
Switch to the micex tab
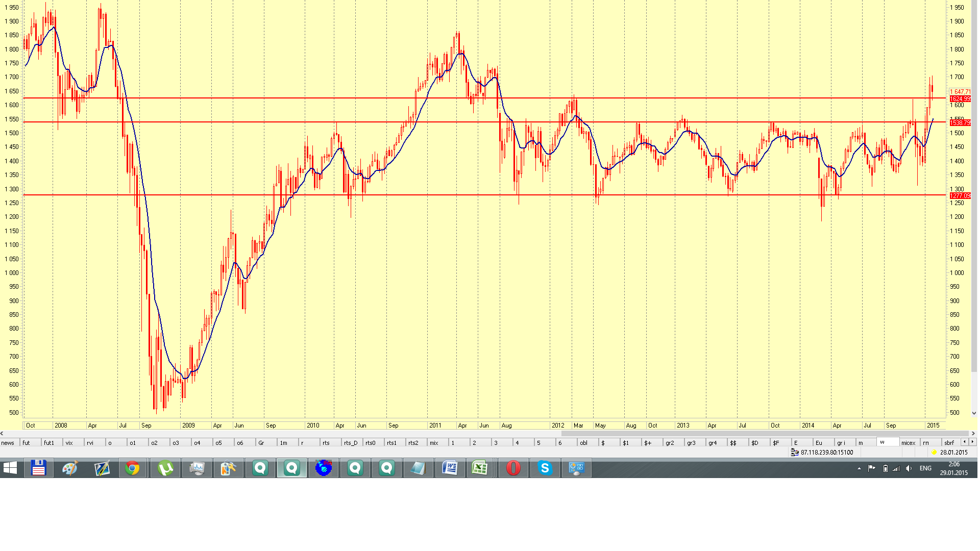pyautogui.click(x=908, y=443)
